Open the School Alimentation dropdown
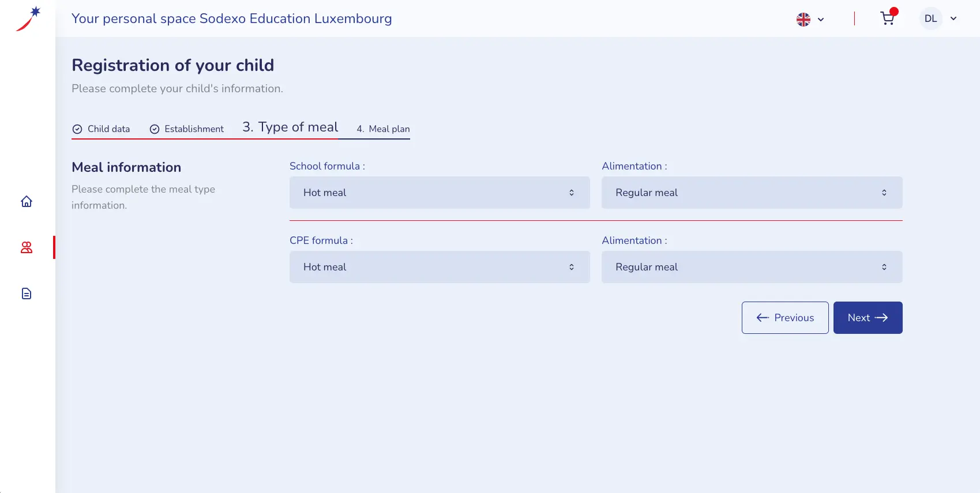980x493 pixels. coord(752,193)
